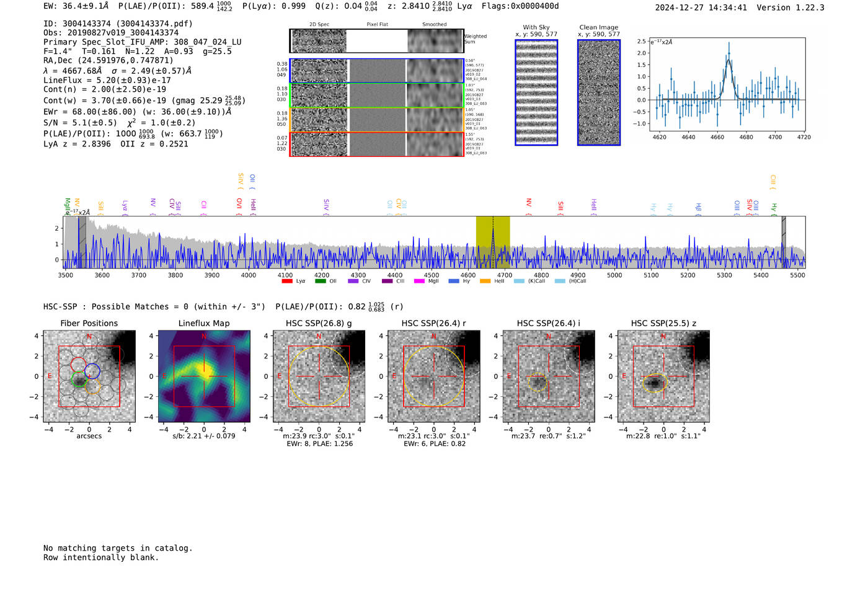The image size is (868, 591).
Task: Click the Version 1.22.3 label
Action: pos(790,7)
